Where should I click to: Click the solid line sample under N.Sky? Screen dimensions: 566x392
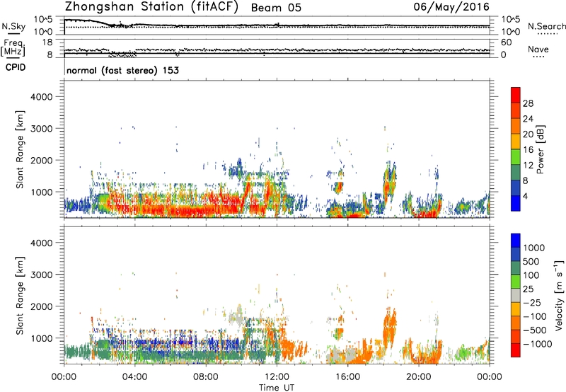click(13, 34)
